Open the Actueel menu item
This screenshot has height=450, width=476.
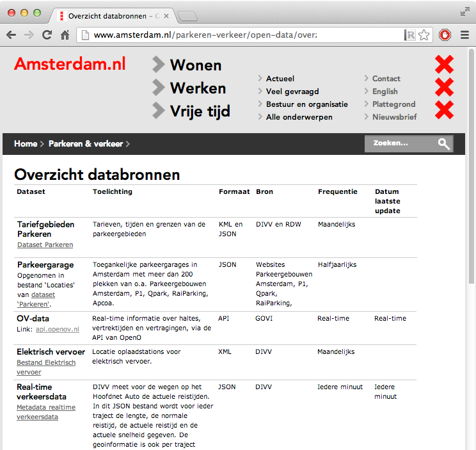tap(280, 79)
